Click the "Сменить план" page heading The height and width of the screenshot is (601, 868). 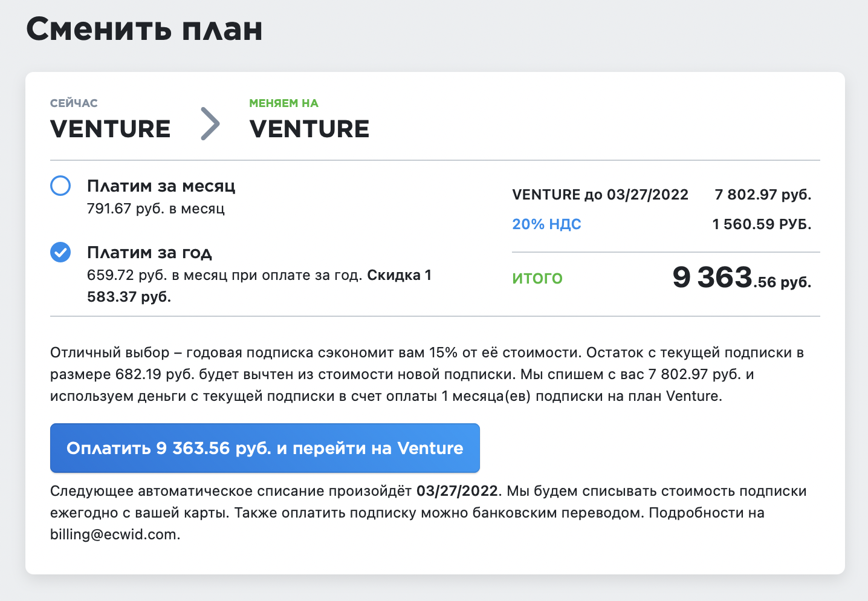[144, 29]
